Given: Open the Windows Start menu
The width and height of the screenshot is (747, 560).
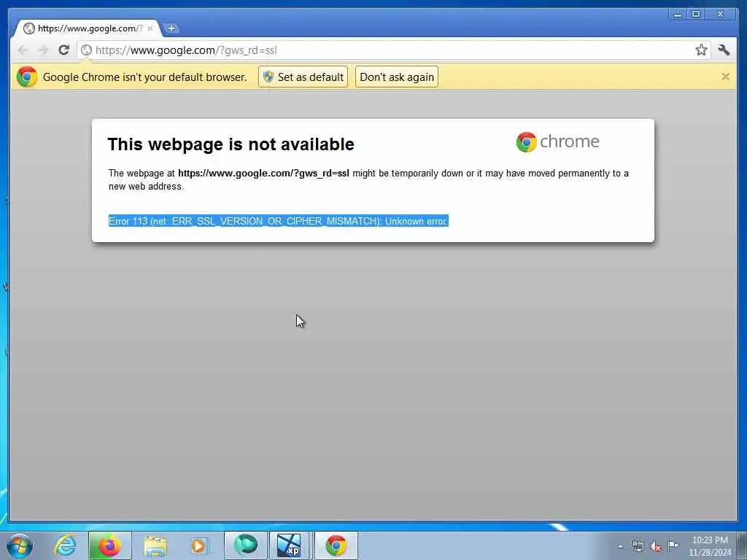Looking at the screenshot, I should [20, 545].
